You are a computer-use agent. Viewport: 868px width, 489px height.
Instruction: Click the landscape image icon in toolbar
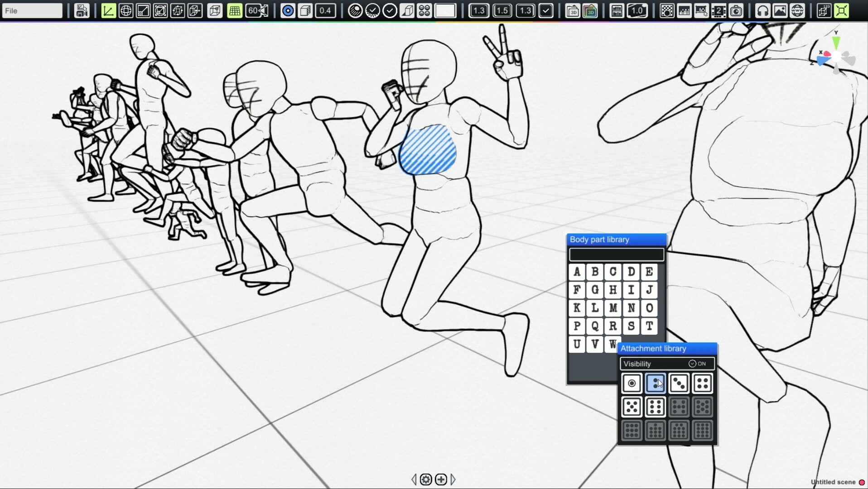tap(780, 10)
